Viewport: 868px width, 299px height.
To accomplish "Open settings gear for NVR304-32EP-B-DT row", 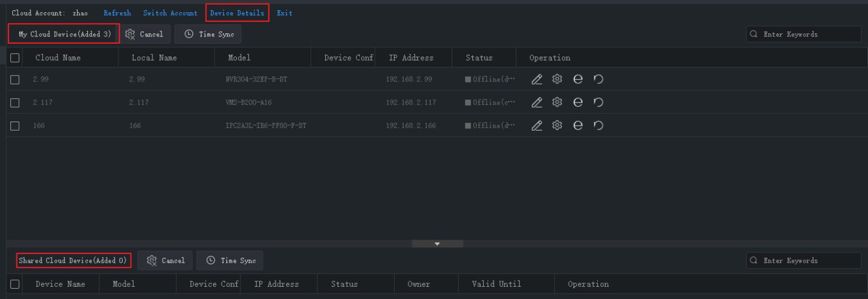I will [x=557, y=80].
